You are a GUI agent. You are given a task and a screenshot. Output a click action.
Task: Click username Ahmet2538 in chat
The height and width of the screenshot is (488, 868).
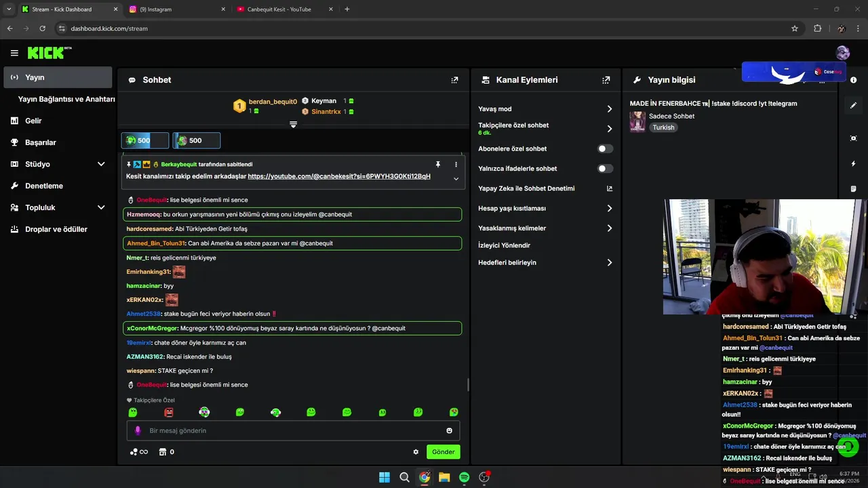pos(143,314)
